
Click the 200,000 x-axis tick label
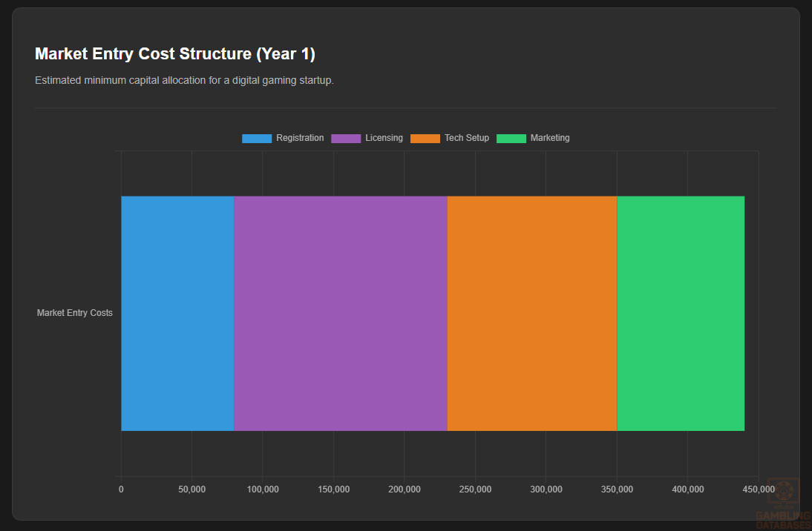pyautogui.click(x=405, y=489)
